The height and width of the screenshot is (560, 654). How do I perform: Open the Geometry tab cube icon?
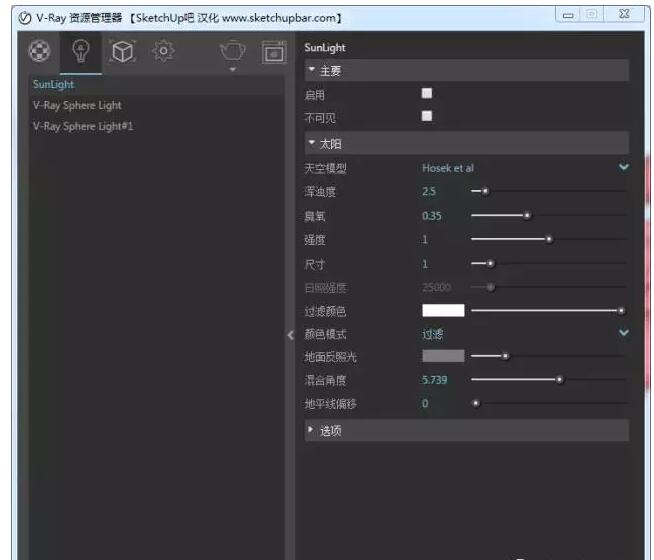click(x=123, y=52)
